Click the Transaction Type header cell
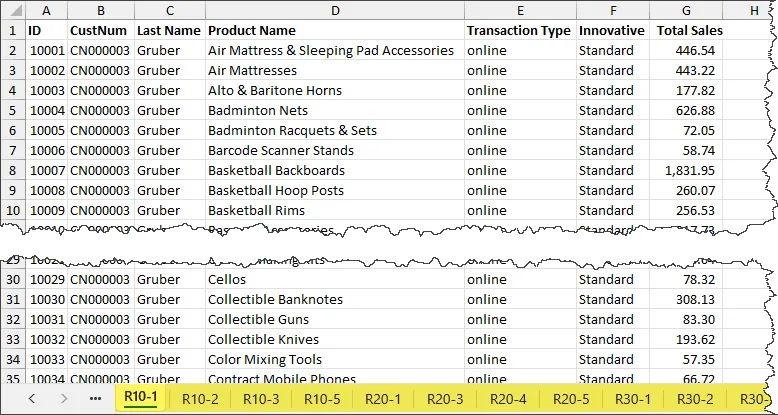 [x=518, y=30]
